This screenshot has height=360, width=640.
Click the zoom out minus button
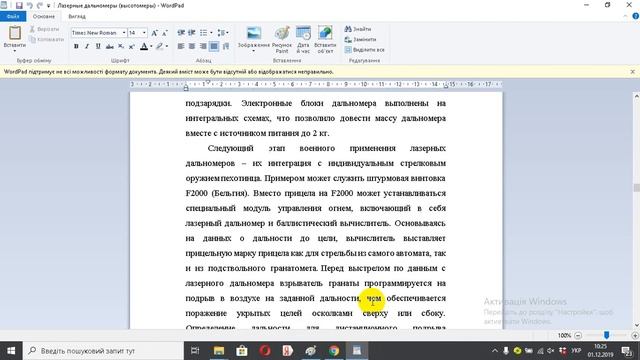[x=578, y=336]
